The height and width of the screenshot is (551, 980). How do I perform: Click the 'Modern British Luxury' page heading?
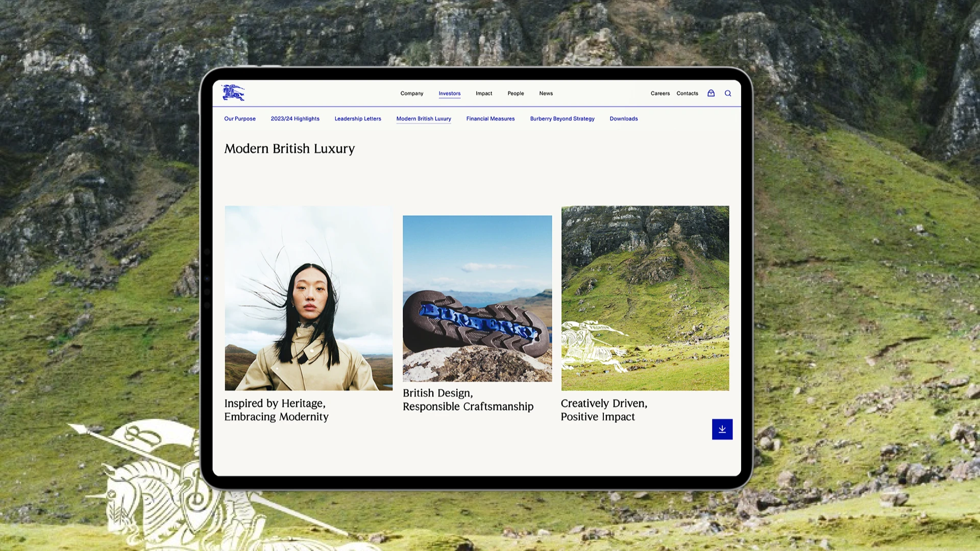[289, 148]
